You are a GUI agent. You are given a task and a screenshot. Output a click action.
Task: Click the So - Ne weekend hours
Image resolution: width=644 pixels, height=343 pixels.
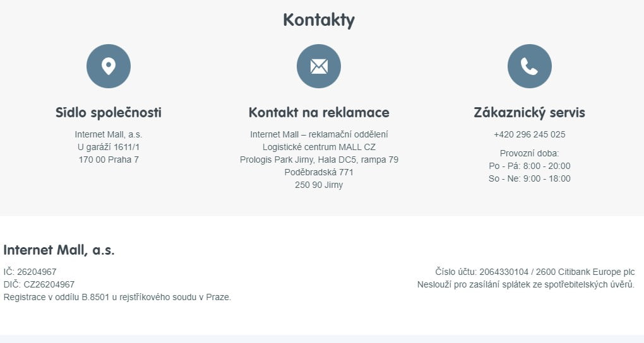[529, 178]
